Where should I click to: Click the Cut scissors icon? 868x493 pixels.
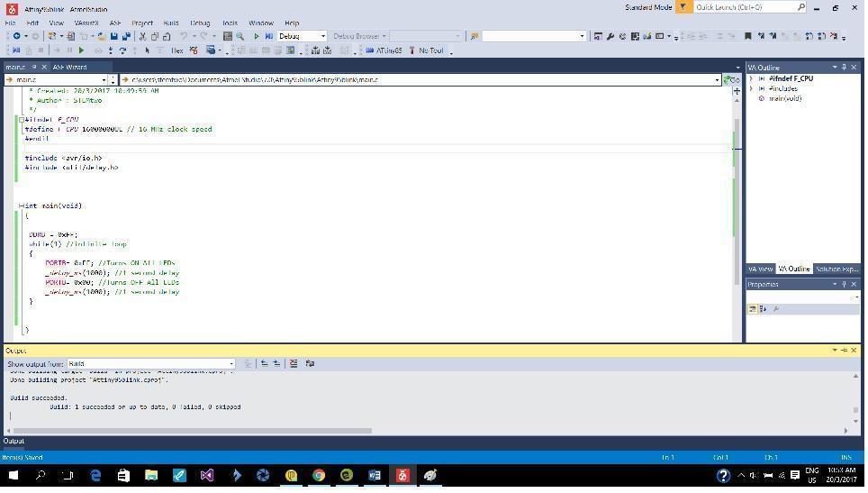tap(142, 36)
